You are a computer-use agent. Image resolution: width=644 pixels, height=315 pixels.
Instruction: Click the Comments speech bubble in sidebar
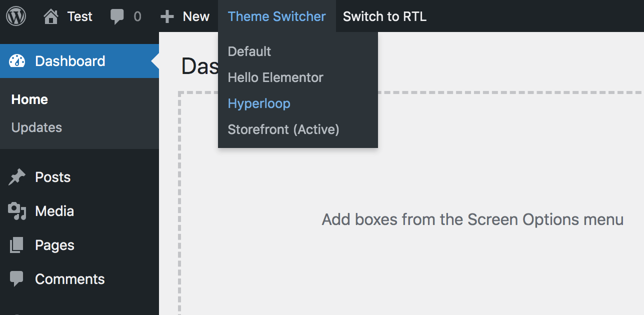tap(17, 278)
